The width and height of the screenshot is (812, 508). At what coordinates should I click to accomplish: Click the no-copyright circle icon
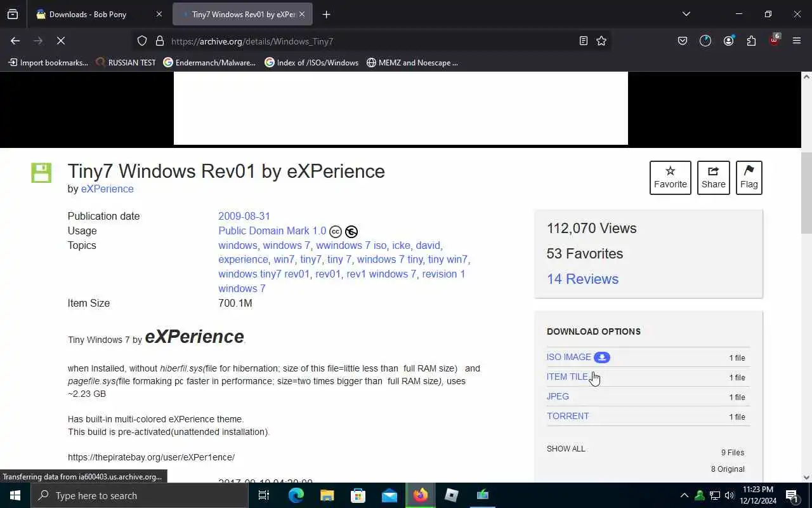(x=351, y=232)
